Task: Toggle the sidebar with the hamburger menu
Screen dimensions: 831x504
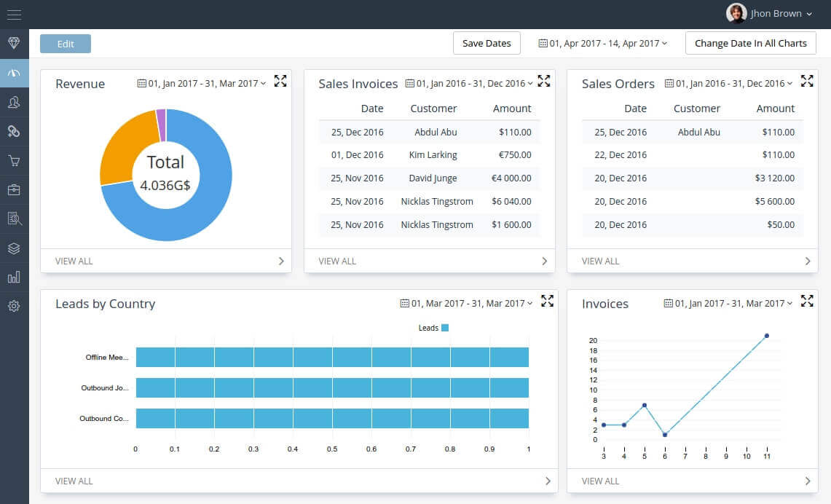Action: 15,13
